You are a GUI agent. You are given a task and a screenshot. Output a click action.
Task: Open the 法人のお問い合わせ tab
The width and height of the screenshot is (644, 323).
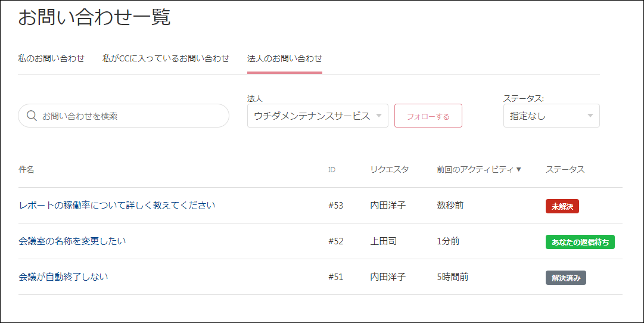pyautogui.click(x=284, y=58)
